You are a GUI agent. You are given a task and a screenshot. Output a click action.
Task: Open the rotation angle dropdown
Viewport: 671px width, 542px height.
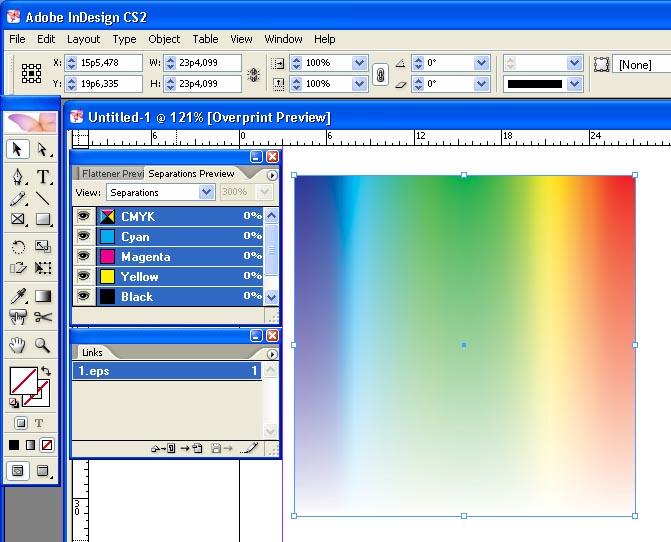[x=481, y=63]
